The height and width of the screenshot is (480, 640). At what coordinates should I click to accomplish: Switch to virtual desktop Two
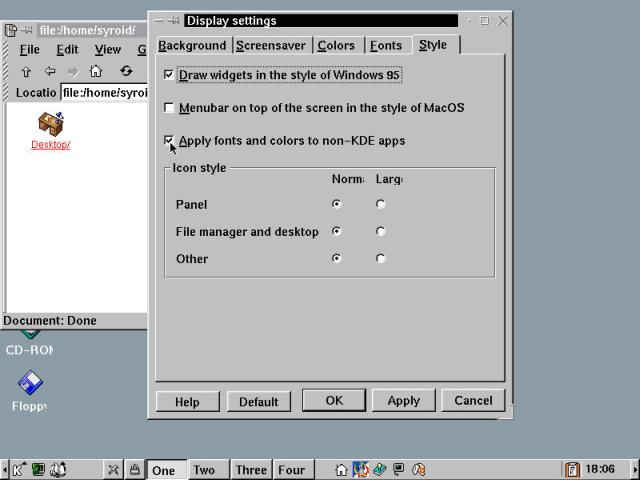coord(204,470)
